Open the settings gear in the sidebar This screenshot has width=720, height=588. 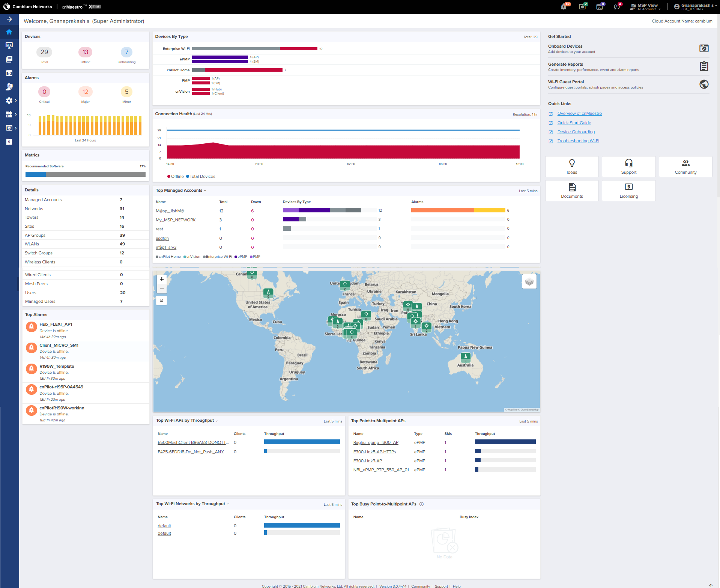[9, 101]
